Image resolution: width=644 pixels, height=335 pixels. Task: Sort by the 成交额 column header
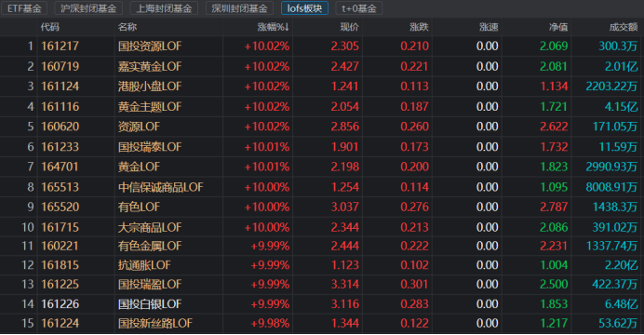(624, 27)
